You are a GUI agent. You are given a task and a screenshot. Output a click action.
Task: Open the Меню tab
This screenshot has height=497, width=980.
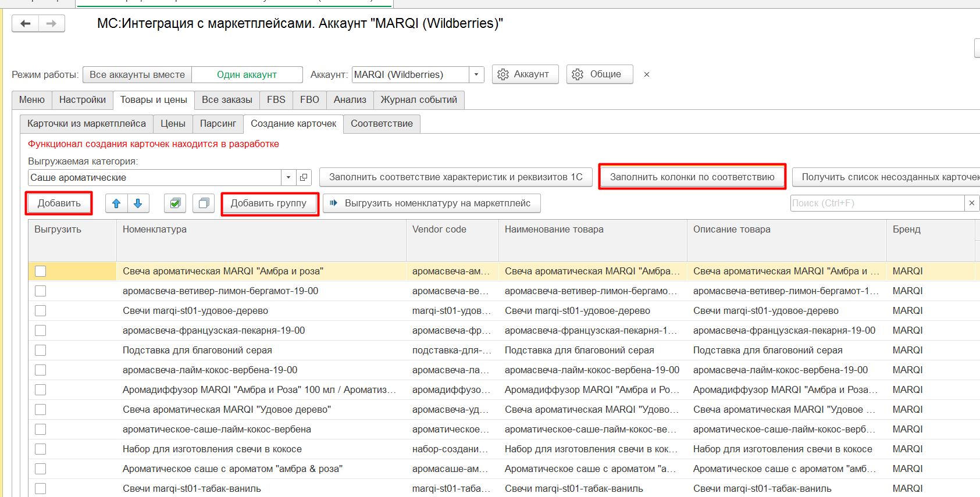(x=32, y=100)
